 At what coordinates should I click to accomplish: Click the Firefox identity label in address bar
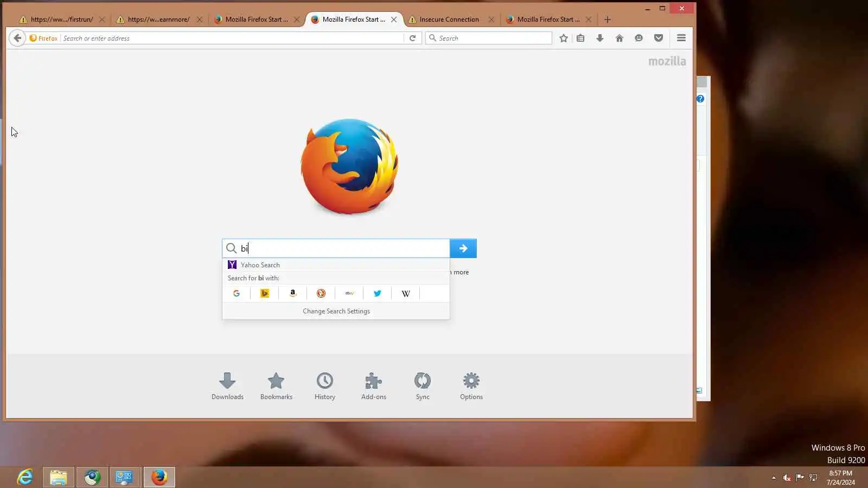pyautogui.click(x=43, y=38)
